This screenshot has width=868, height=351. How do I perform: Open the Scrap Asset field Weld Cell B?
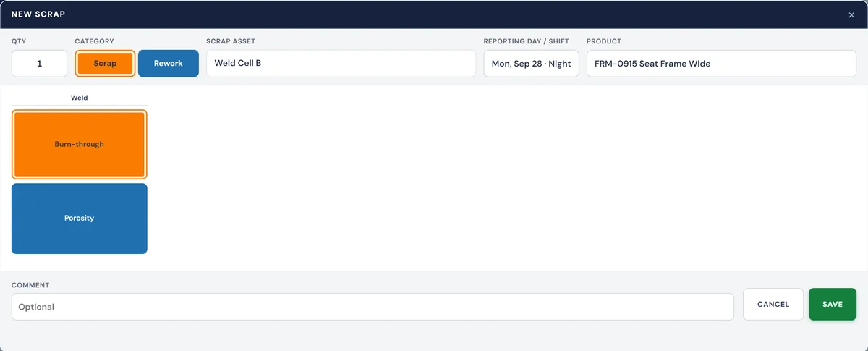(x=341, y=63)
